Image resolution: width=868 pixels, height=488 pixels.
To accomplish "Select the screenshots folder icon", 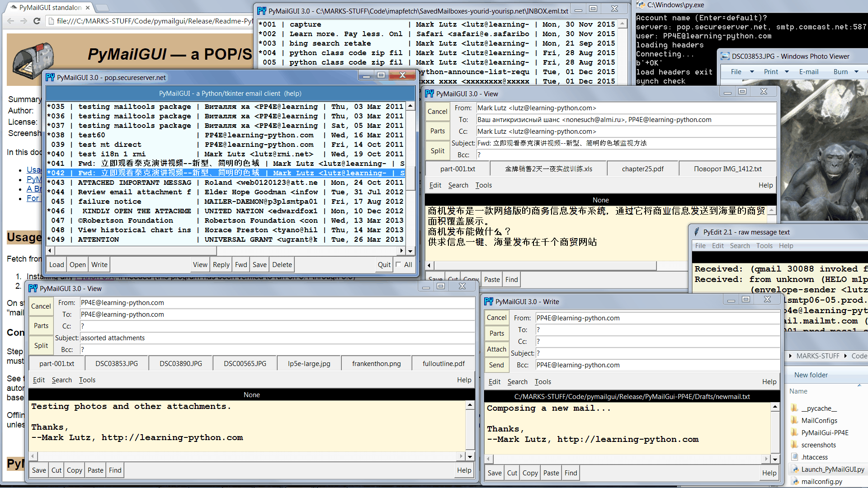I will (x=795, y=445).
